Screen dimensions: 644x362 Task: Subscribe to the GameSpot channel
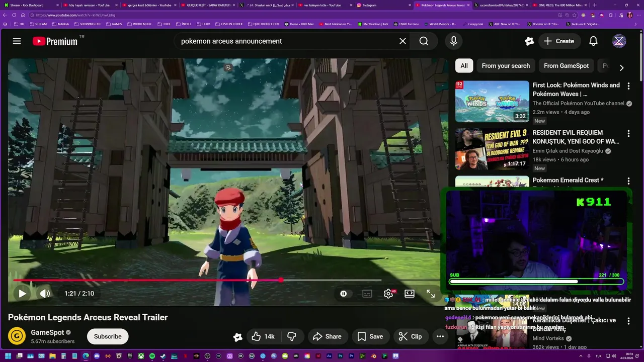tap(108, 336)
